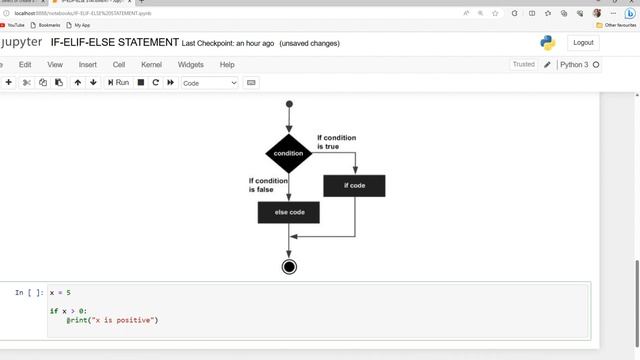Screen dimensions: 640x360
Task: Restart kernel and run all fast-forward icon
Action: pyautogui.click(x=171, y=82)
